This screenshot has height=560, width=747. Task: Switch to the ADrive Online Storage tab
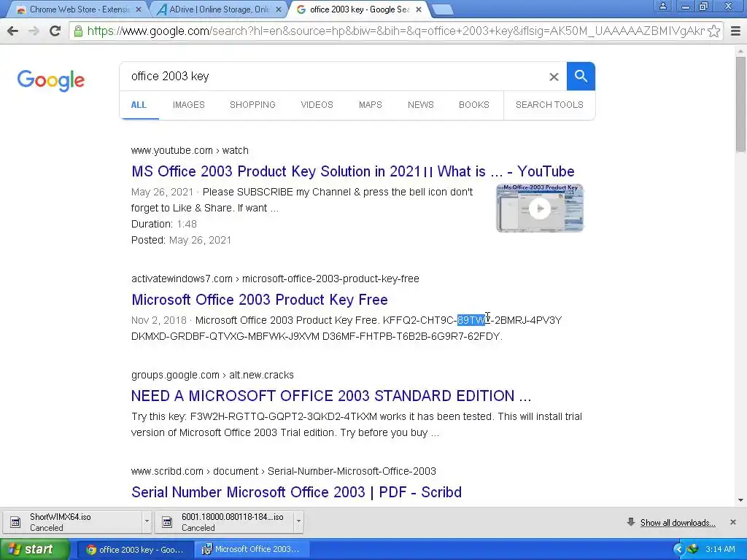[219, 9]
